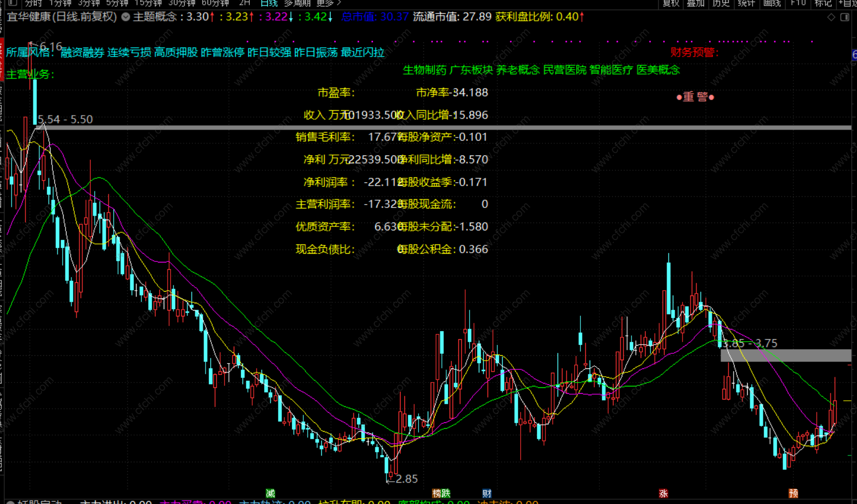Click the F10 button
The height and width of the screenshot is (504, 857).
point(798,3)
